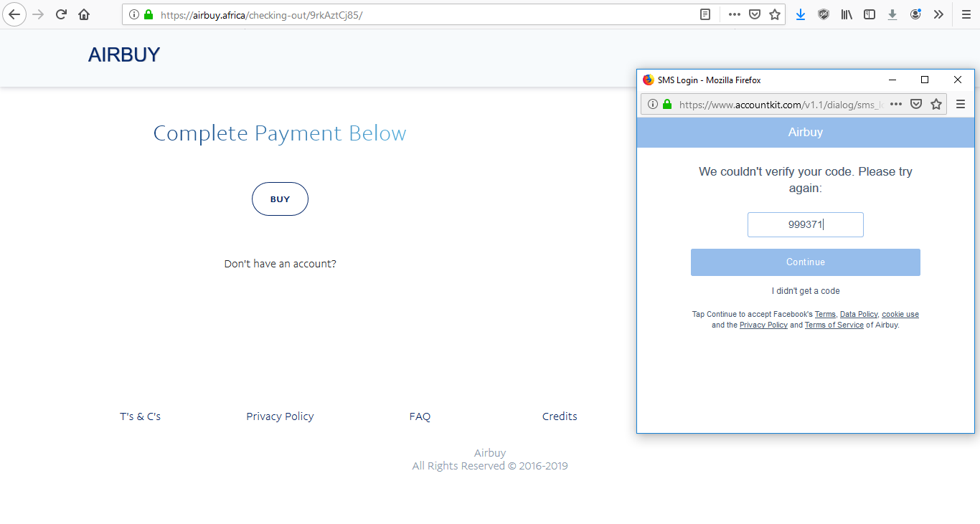Focus the verification code input field
This screenshot has width=980, height=524.
pyautogui.click(x=805, y=225)
